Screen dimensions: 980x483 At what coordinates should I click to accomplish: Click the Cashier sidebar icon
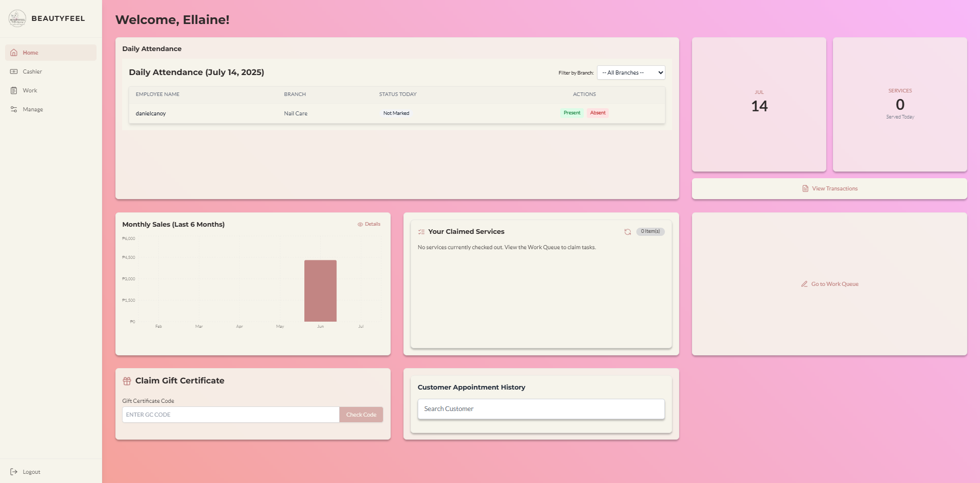[x=14, y=71]
